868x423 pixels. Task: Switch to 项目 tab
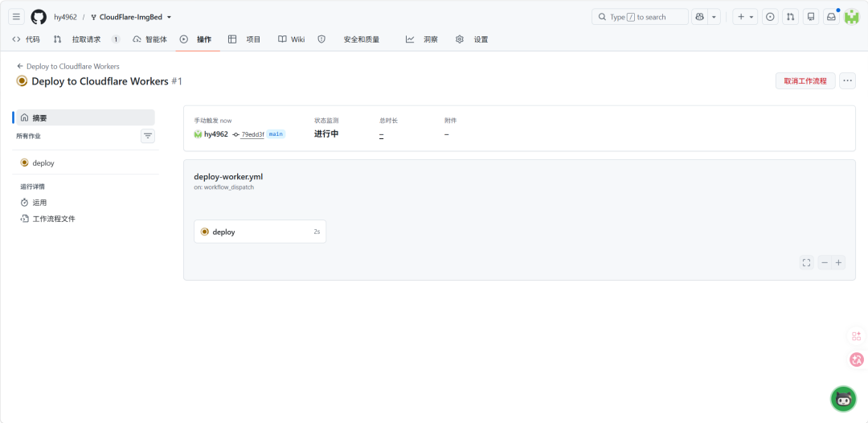(x=244, y=39)
